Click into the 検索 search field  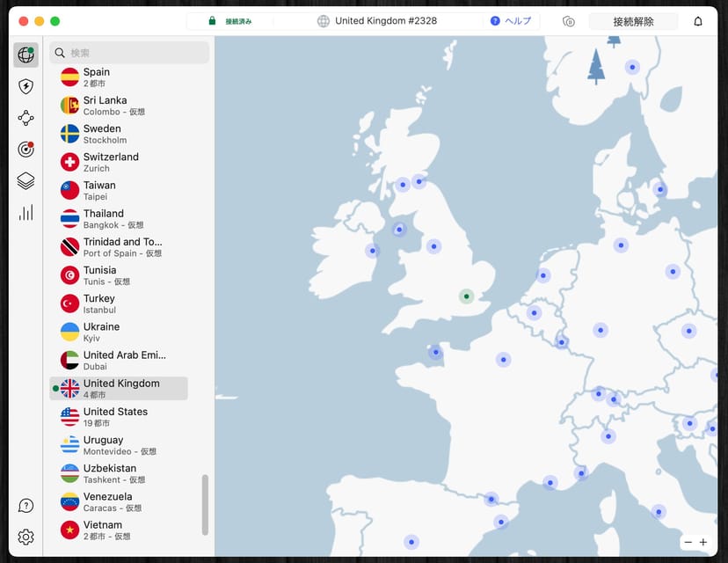[x=132, y=53]
